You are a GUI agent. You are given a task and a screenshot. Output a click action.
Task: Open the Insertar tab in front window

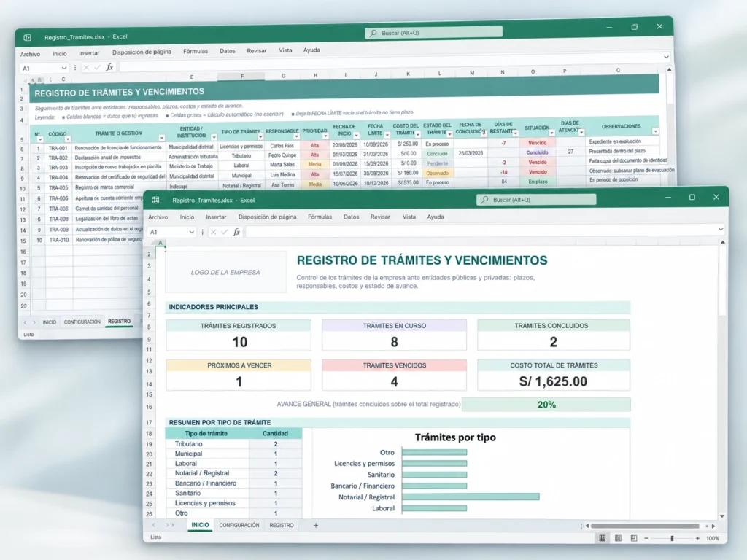[x=216, y=217]
